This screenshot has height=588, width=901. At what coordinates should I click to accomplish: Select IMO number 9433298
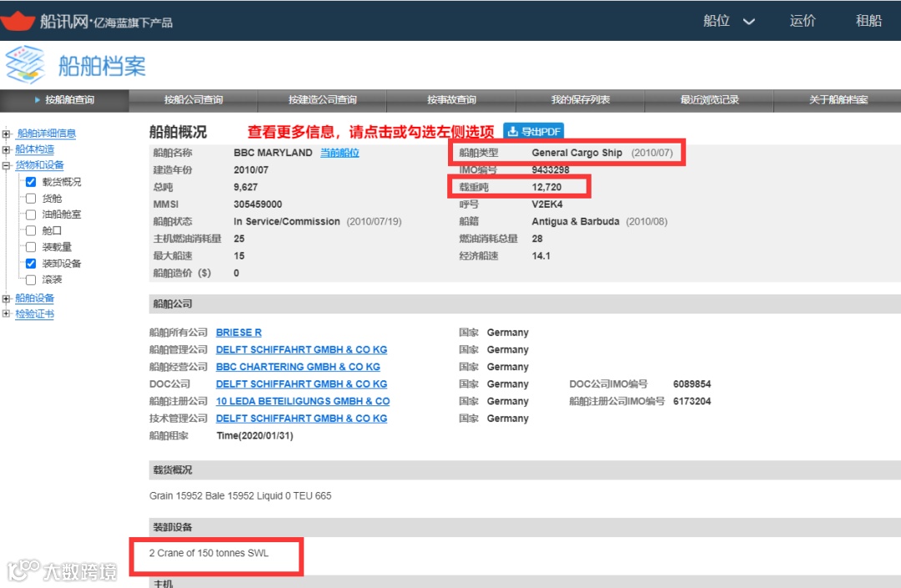pos(551,170)
